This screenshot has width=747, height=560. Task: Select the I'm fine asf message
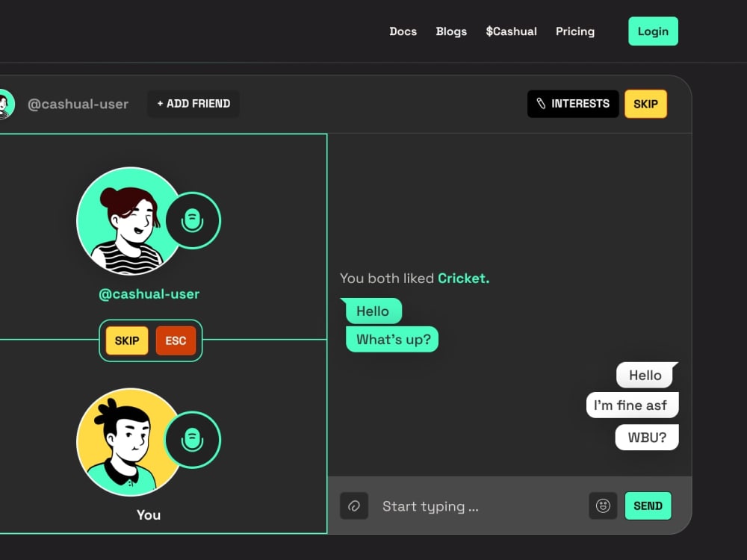click(632, 405)
